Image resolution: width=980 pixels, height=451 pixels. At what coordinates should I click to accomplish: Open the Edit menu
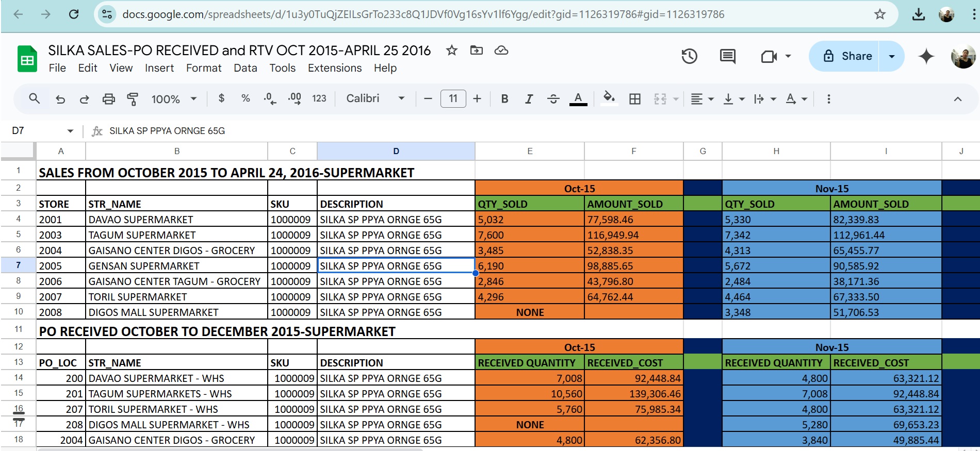[88, 68]
